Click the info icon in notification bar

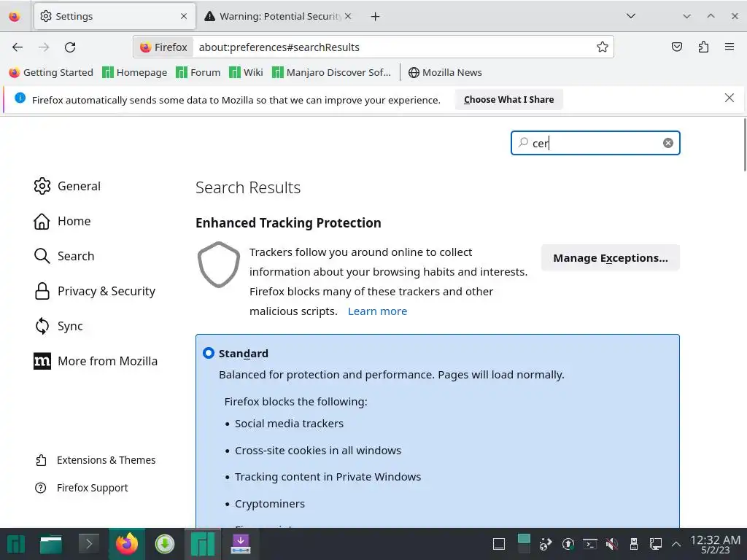[20, 98]
